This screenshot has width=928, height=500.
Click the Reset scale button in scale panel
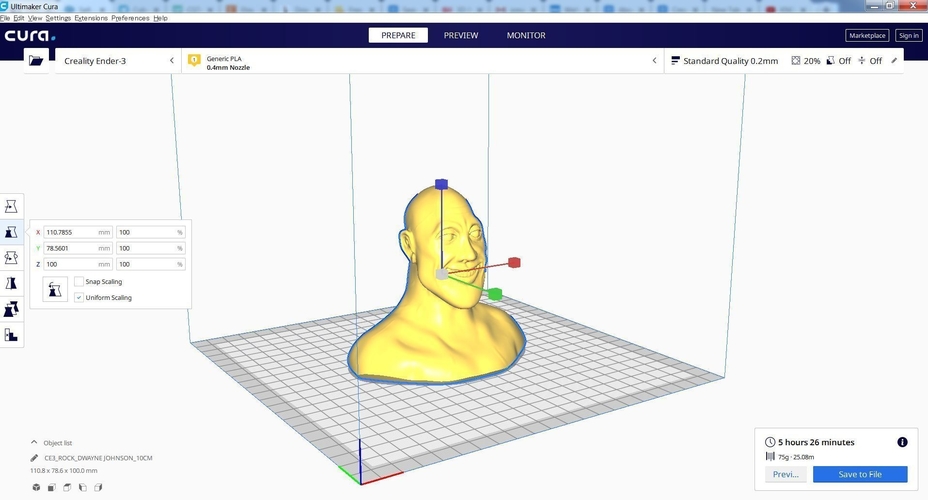55,289
